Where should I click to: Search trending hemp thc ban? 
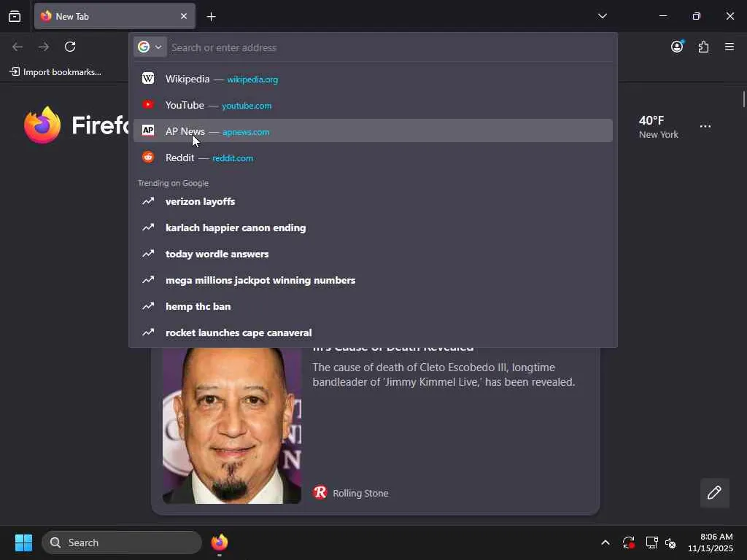coord(373,306)
